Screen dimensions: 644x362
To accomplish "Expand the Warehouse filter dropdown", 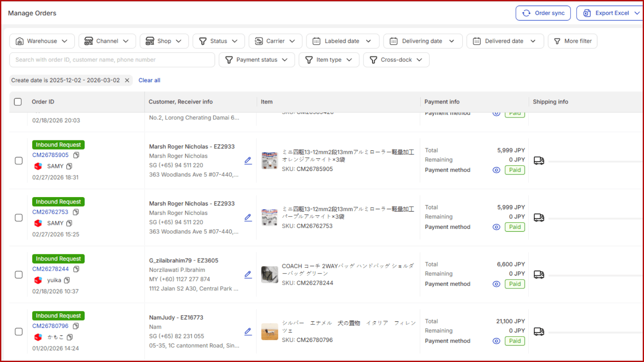I will tap(42, 41).
